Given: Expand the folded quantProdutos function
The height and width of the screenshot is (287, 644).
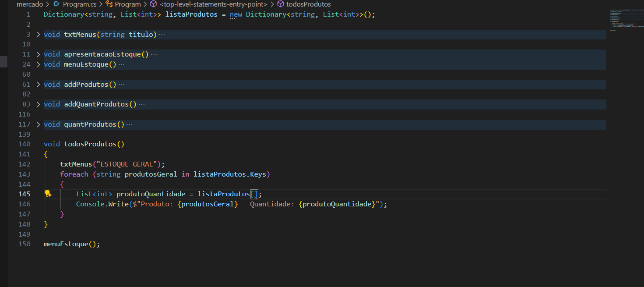Looking at the screenshot, I should (38, 124).
